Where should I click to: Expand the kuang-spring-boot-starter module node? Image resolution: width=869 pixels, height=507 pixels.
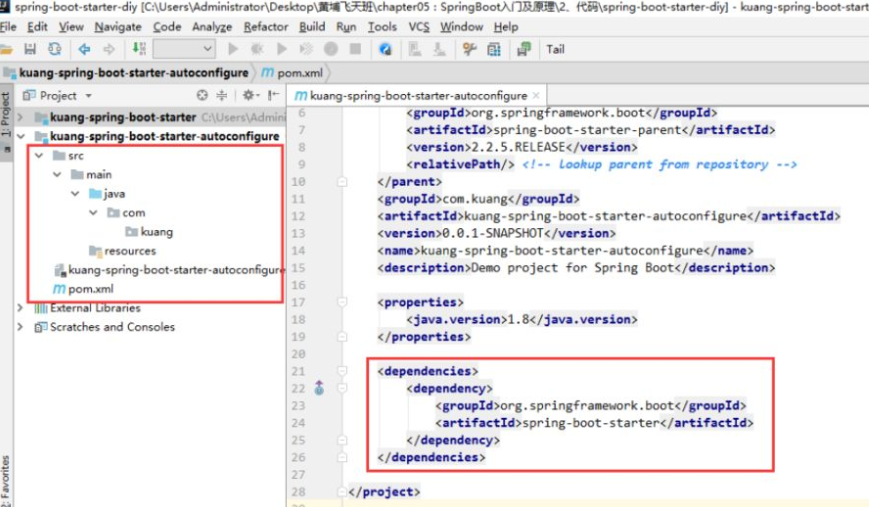(x=23, y=117)
